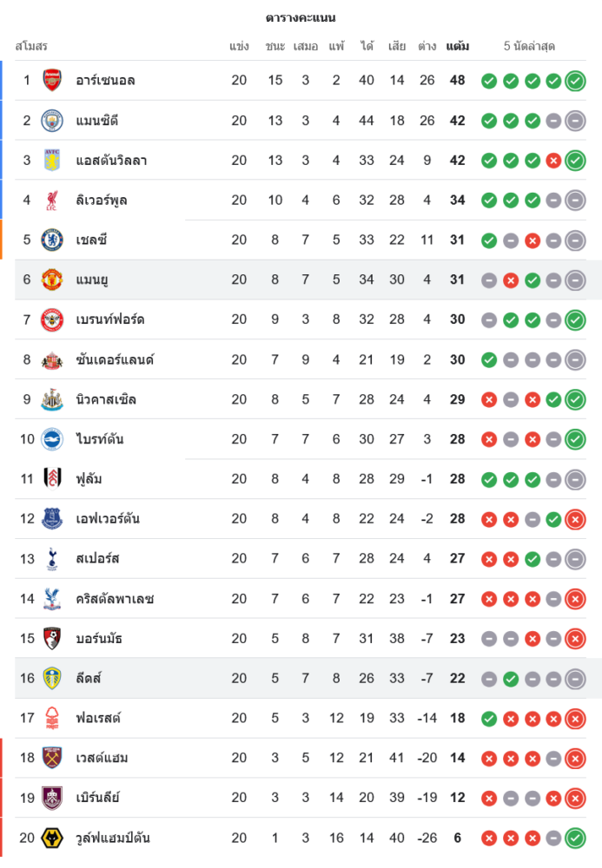Viewport: 602px width, 868px height.
Task: Sort table by แต้ม points column
Action: (x=458, y=46)
